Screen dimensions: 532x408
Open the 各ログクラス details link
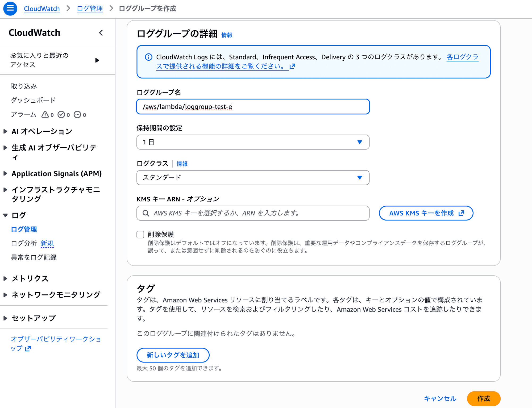317,61
